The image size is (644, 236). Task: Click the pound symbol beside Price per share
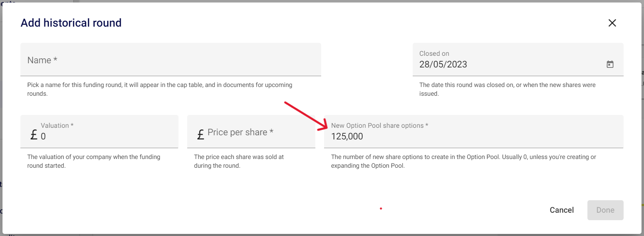click(x=201, y=135)
